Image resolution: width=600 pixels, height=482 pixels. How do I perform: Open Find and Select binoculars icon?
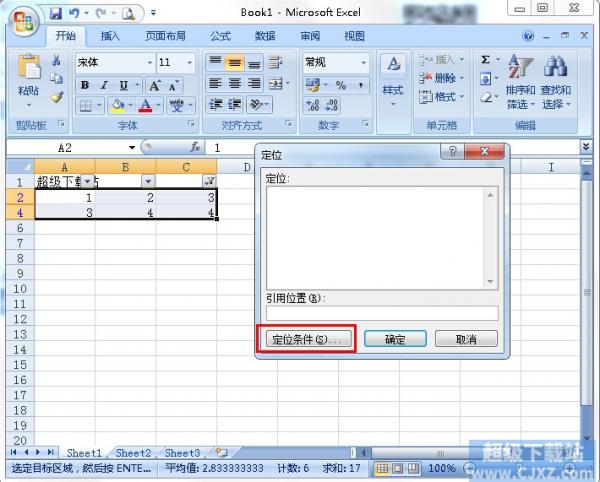[555, 68]
